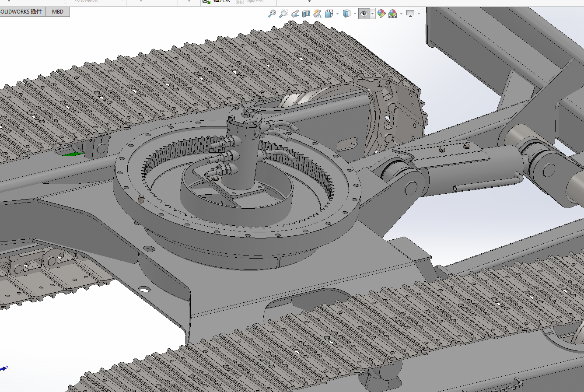The image size is (584, 392).
Task: Expand the View Orientation dropdown arrow
Action: 337,14
